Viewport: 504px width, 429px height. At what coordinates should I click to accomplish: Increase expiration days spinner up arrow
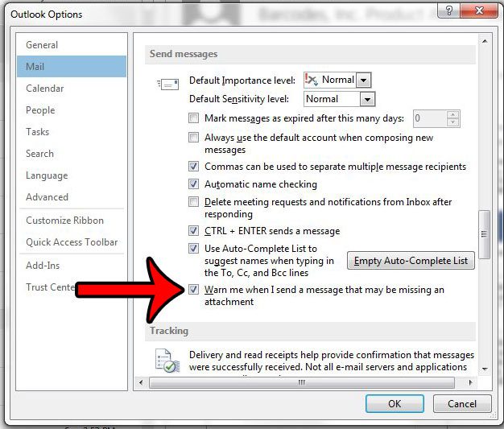tap(453, 115)
